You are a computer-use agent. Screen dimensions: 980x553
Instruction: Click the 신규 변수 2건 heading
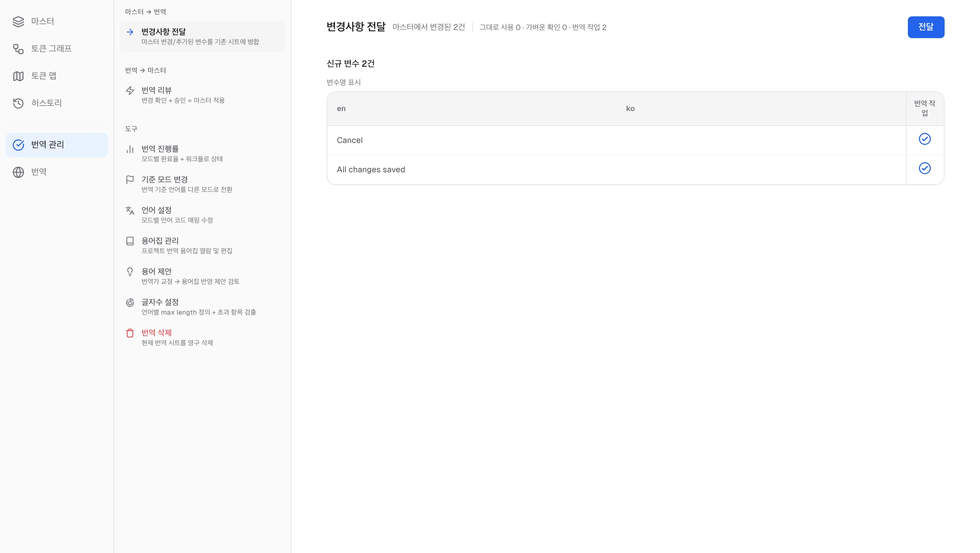click(350, 64)
